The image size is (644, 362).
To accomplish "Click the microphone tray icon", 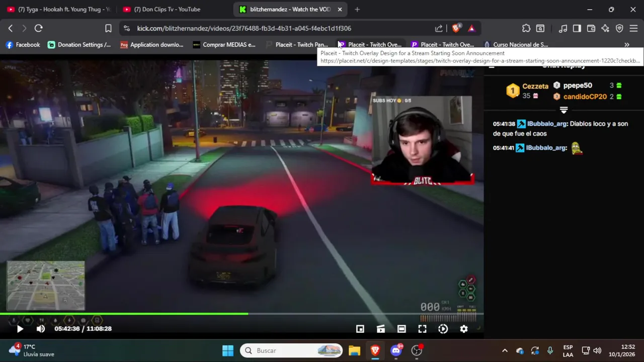I will tap(550, 350).
